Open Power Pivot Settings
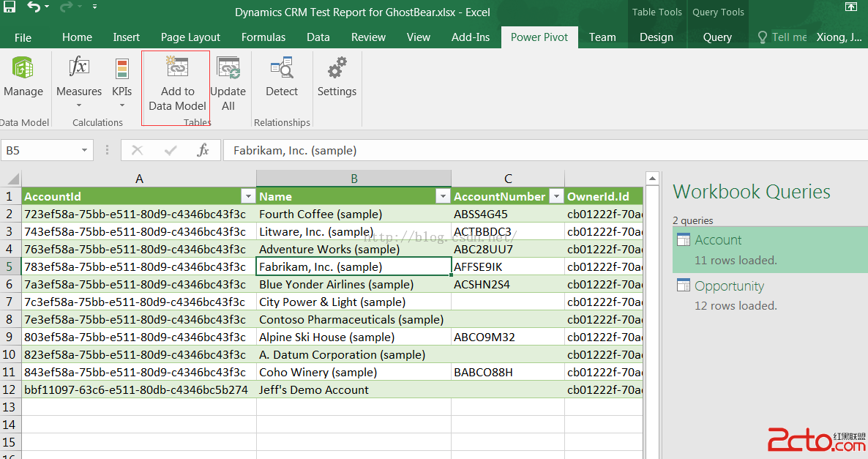Viewport: 868px width, 459px height. pyautogui.click(x=337, y=78)
